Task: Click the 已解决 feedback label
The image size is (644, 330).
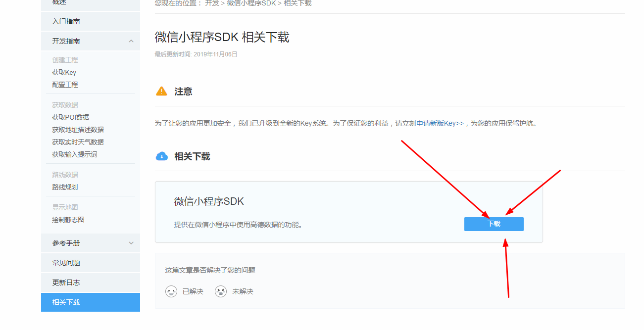Action: [193, 291]
